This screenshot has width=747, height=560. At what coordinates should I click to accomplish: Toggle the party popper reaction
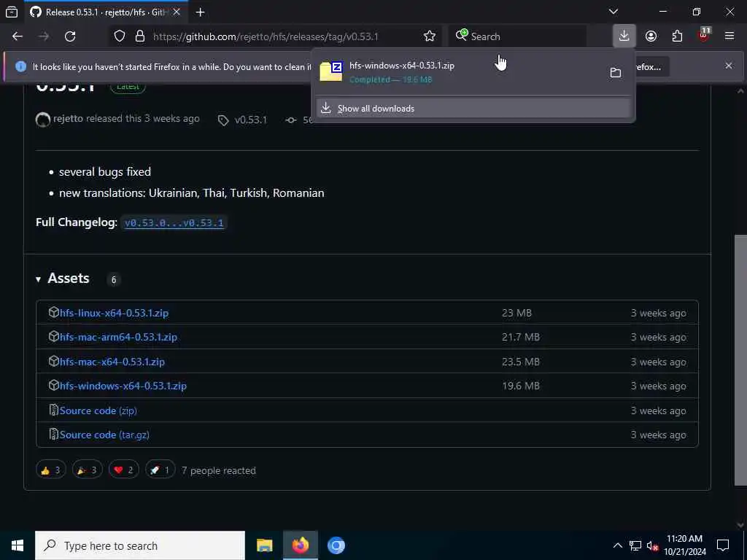click(88, 470)
